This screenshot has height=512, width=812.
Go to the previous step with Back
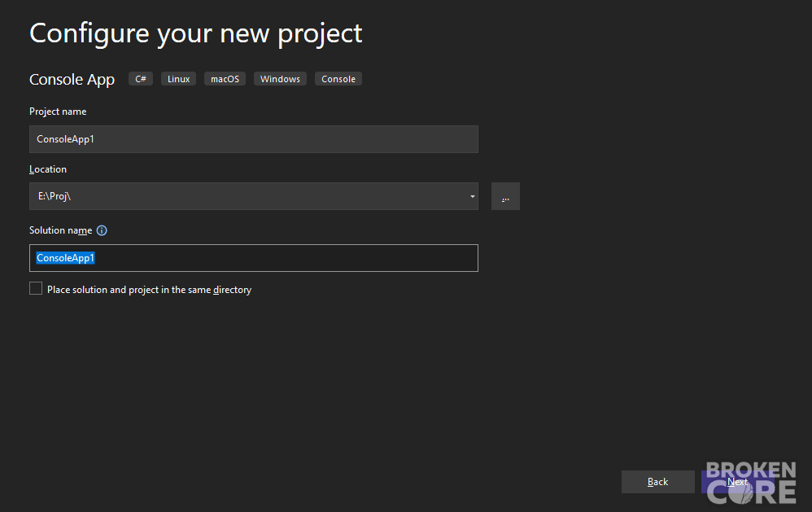coord(657,482)
